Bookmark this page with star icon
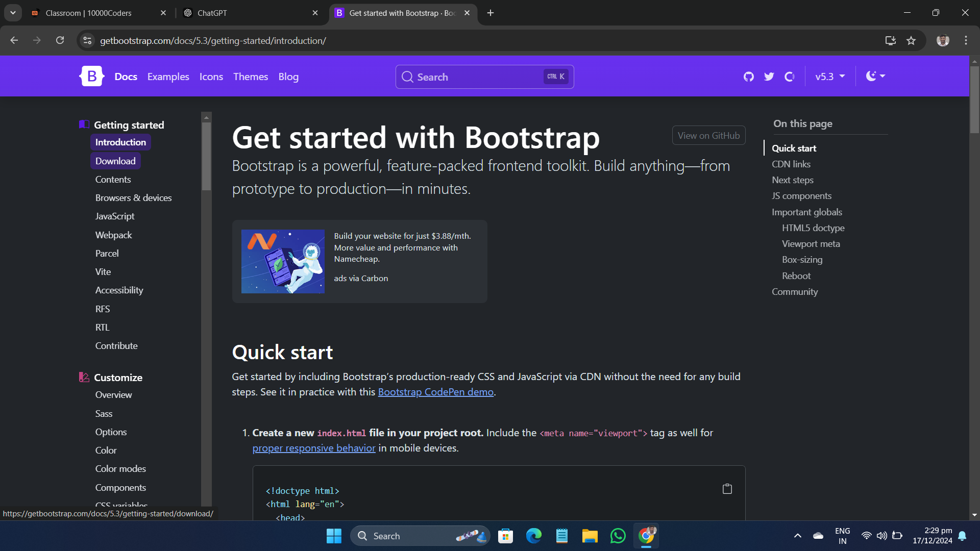The image size is (980, 551). [911, 41]
